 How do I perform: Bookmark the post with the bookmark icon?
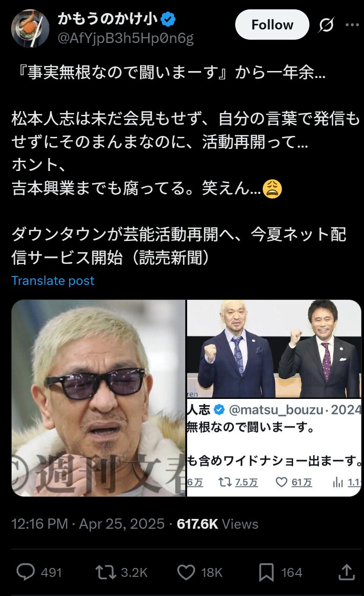coord(266,572)
